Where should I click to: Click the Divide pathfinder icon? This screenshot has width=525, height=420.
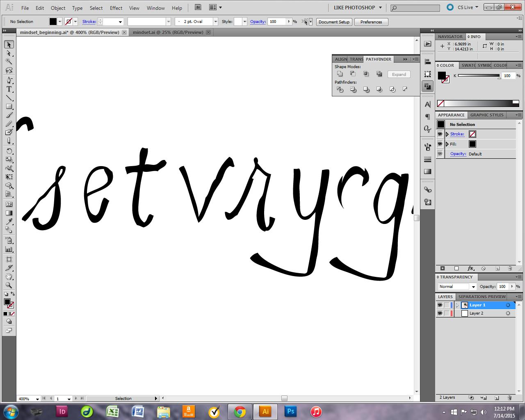(340, 89)
